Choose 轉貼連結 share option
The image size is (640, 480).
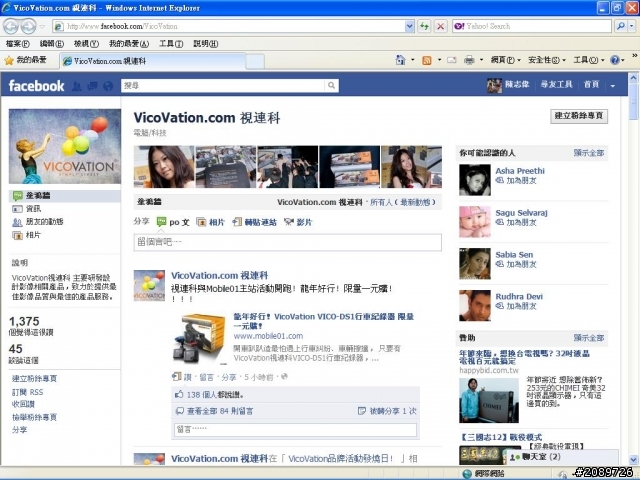255,222
